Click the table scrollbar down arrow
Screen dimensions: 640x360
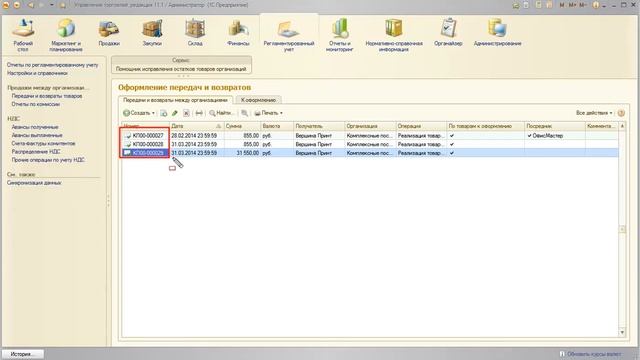622,332
